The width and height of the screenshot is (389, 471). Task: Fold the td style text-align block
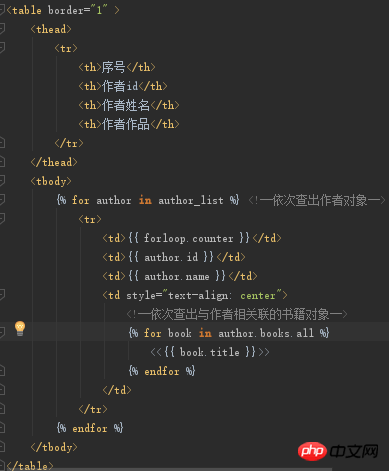[x=2, y=295]
